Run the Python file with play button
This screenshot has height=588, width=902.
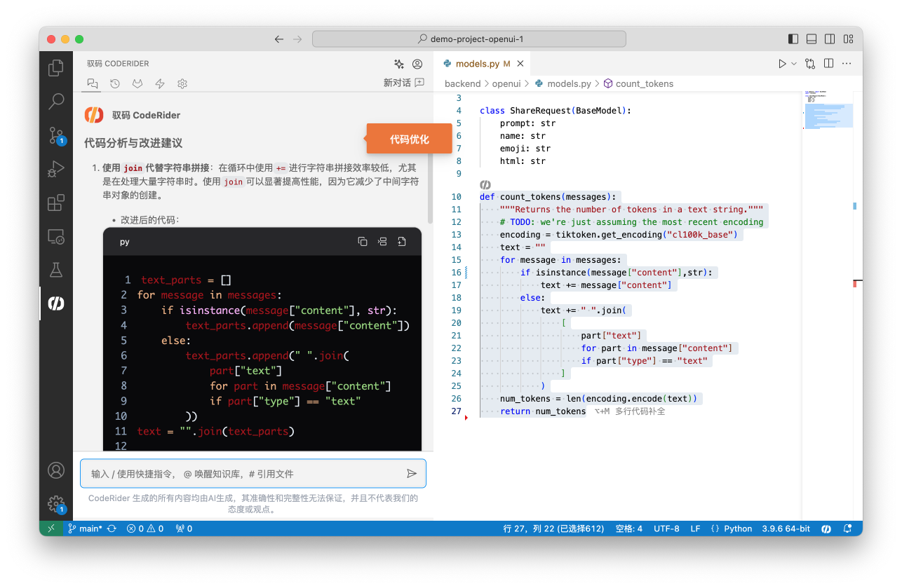pyautogui.click(x=782, y=64)
